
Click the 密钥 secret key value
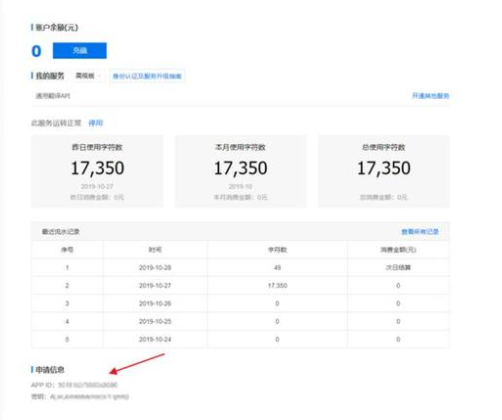(x=89, y=397)
